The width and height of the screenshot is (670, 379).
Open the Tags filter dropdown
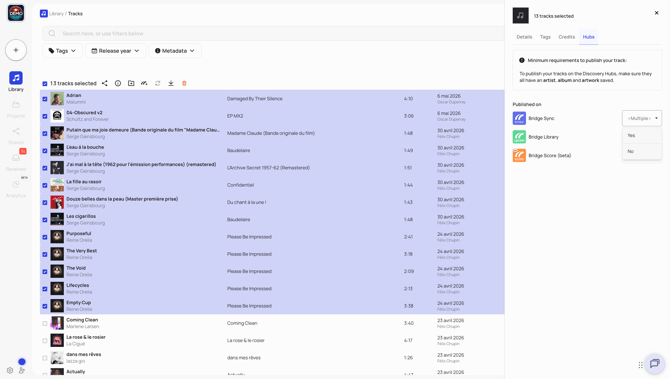pyautogui.click(x=62, y=51)
